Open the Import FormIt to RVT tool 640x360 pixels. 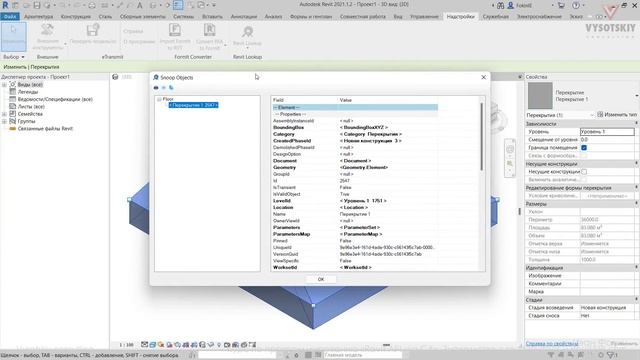point(175,37)
